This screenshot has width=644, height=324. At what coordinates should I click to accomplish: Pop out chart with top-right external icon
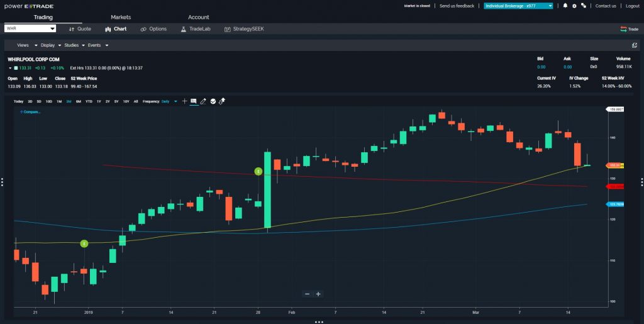635,45
